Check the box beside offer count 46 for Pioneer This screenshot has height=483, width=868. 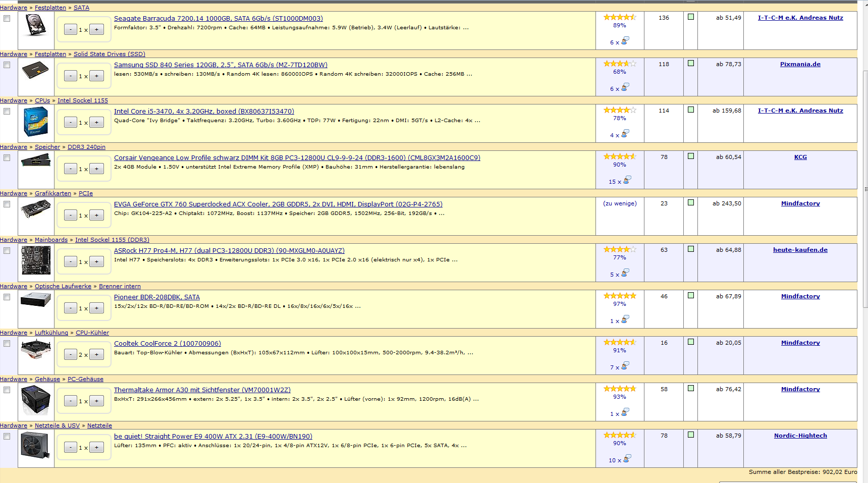click(691, 296)
